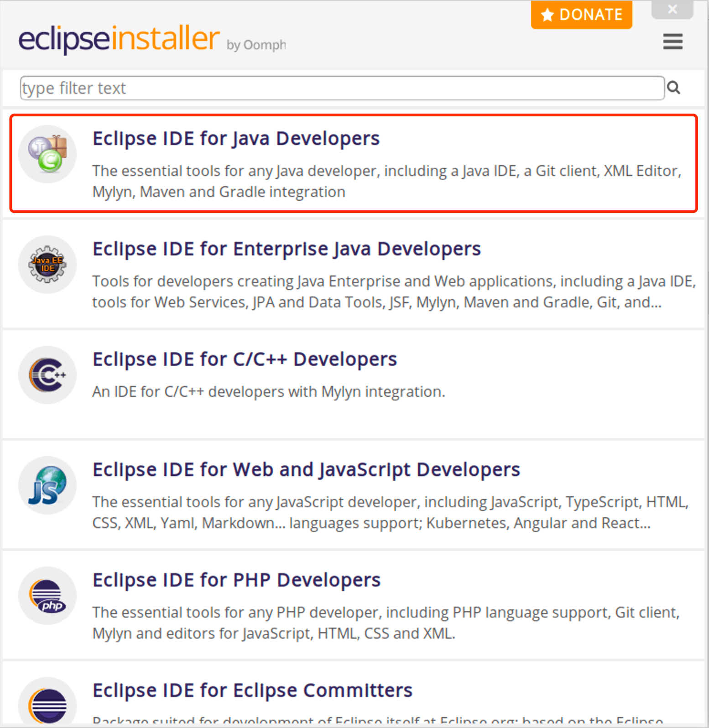709x728 pixels.
Task: Close the installer window
Action: click(673, 9)
